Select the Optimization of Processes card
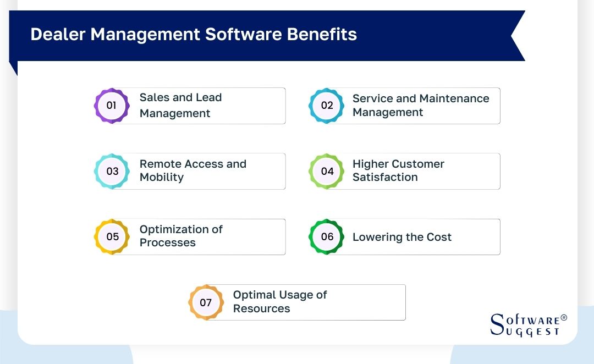 190,236
